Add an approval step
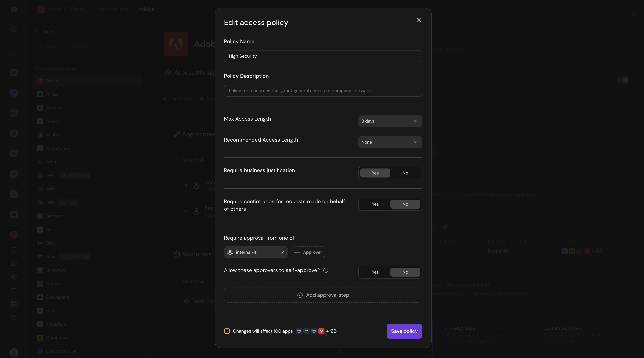This screenshot has width=644, height=358. click(323, 295)
